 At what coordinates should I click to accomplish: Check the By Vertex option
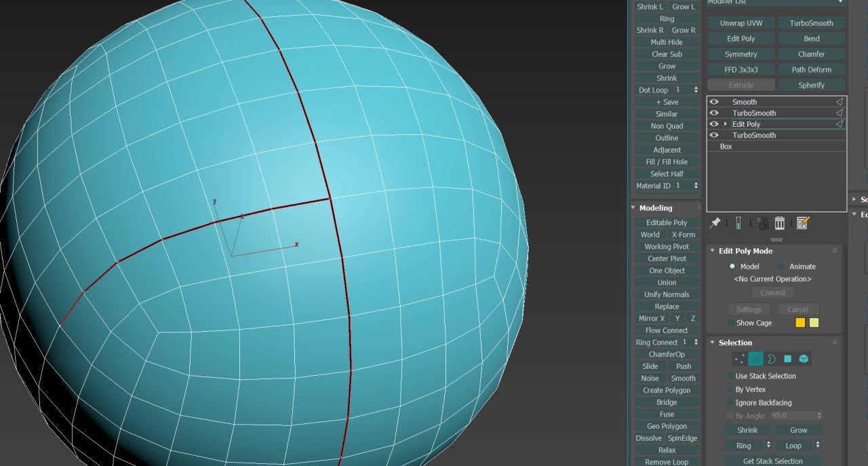[x=730, y=389]
